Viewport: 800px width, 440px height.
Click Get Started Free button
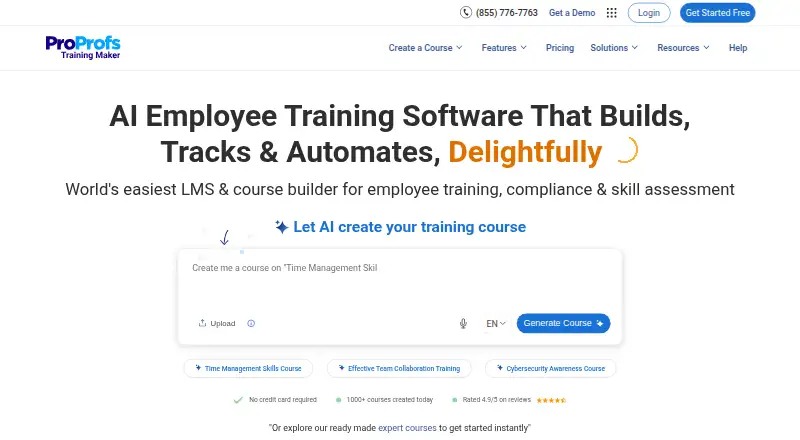coord(718,13)
